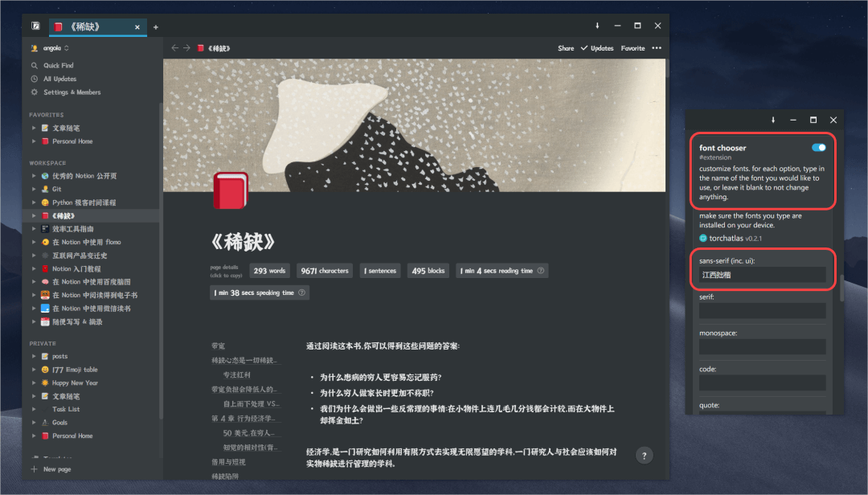Jump to 借用与短视 in contents
The height and width of the screenshot is (495, 868).
pyautogui.click(x=228, y=462)
